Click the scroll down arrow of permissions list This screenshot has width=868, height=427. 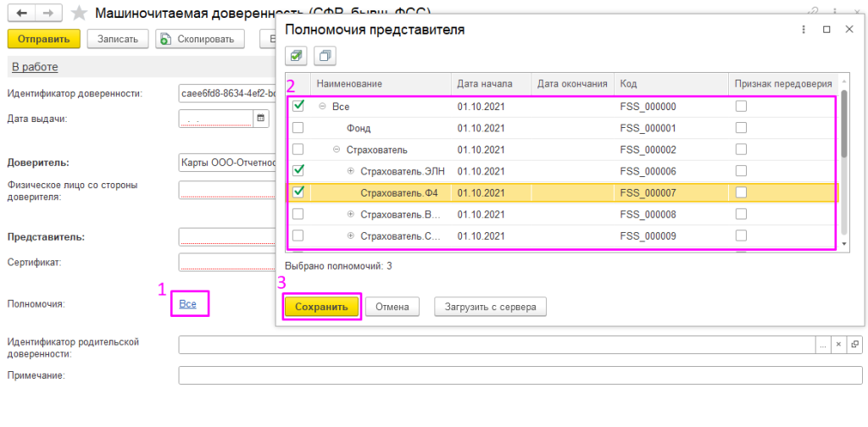point(843,243)
